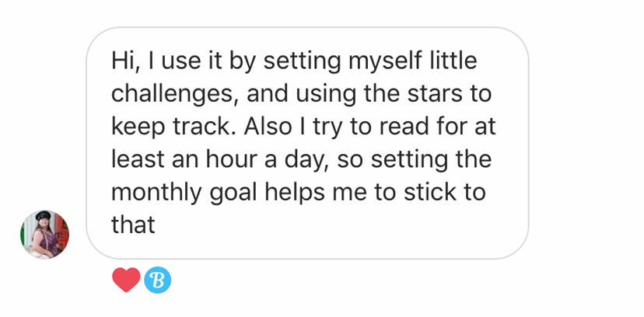Open the sender's profile picture
Screen dimensions: 644x317
[x=44, y=234]
